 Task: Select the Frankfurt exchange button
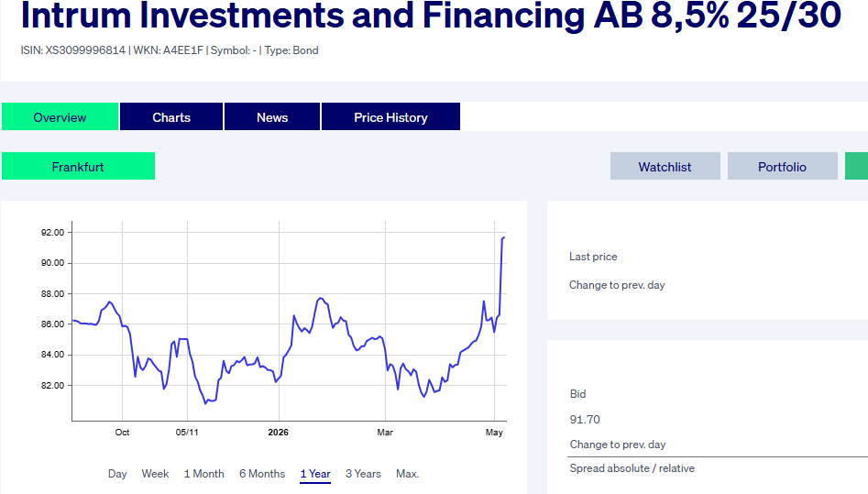78,166
